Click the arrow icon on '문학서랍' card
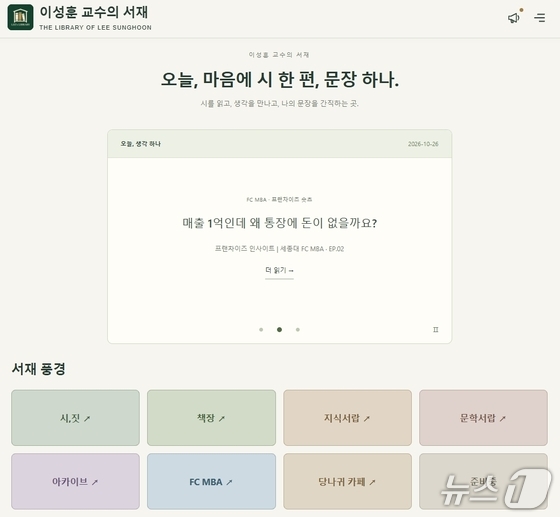Image resolution: width=560 pixels, height=517 pixels. click(502, 418)
